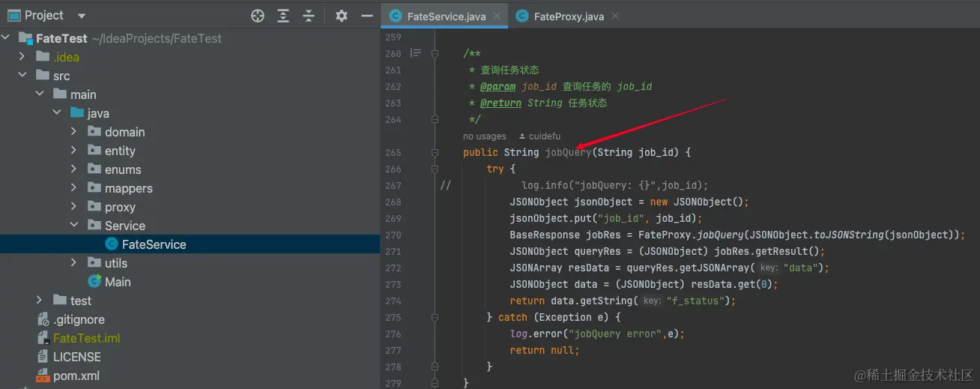Collapse the java folder
Viewport: 980px width, 389px height.
click(x=56, y=113)
